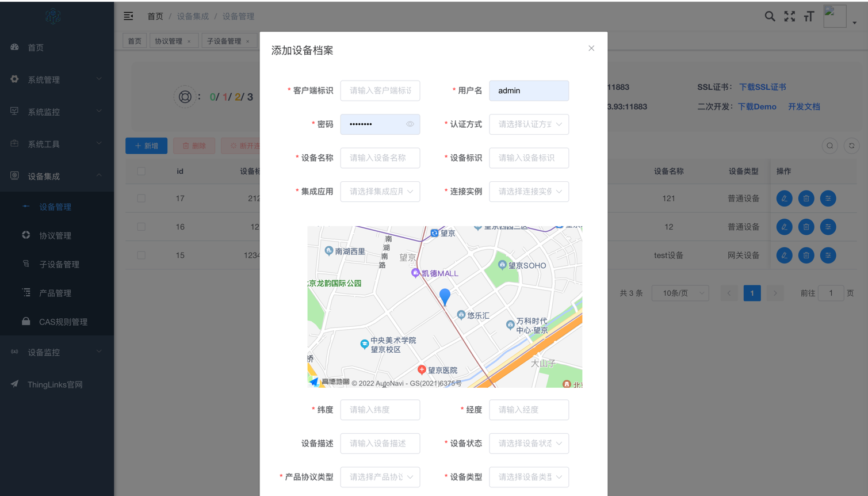
Task: Delete test设备 using its trash icon
Action: [x=806, y=255]
